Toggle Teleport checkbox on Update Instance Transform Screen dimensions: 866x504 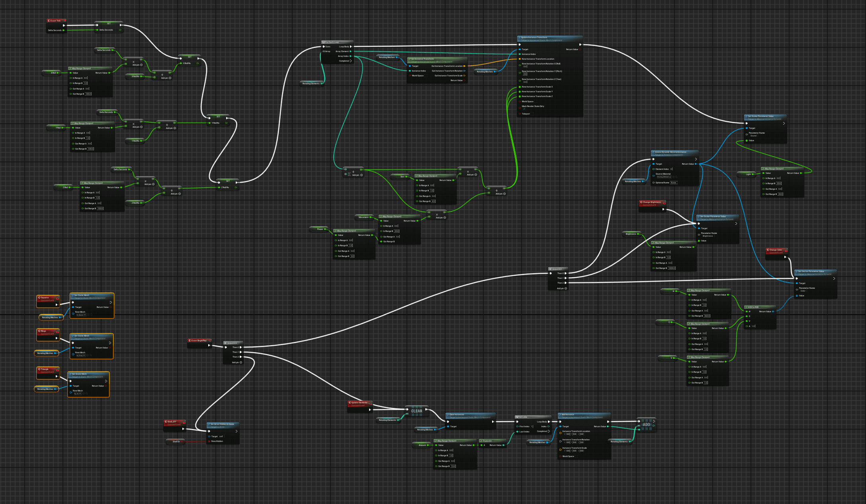(533, 114)
